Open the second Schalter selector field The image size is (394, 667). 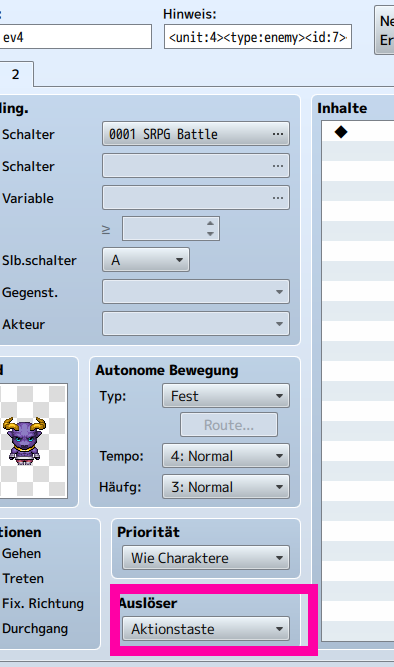(196, 166)
